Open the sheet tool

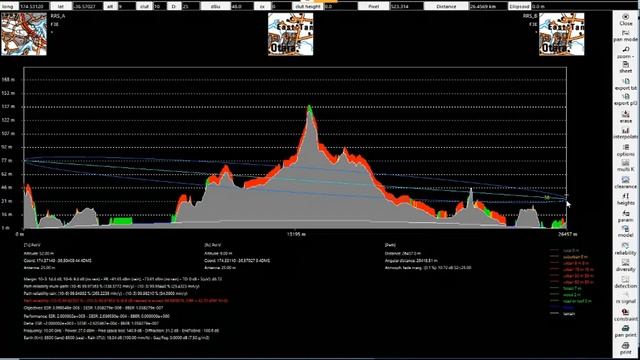(x=625, y=68)
